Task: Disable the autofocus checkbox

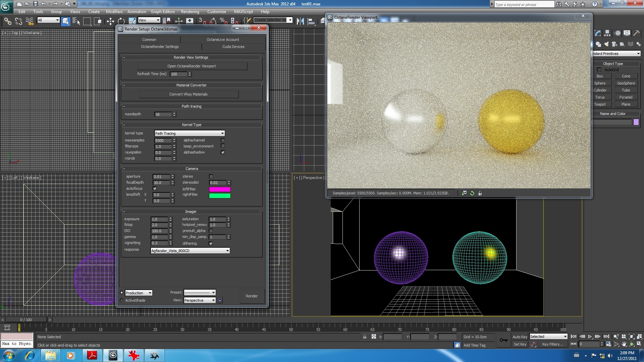Action: [x=155, y=189]
